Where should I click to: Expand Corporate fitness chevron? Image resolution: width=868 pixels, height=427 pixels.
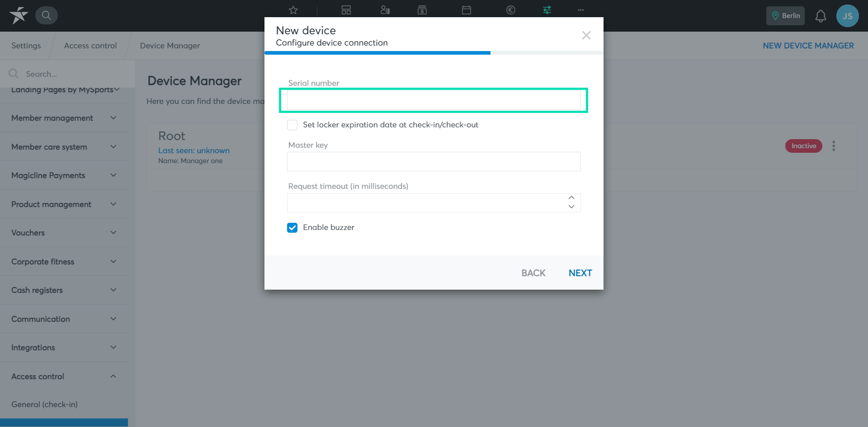pyautogui.click(x=113, y=262)
